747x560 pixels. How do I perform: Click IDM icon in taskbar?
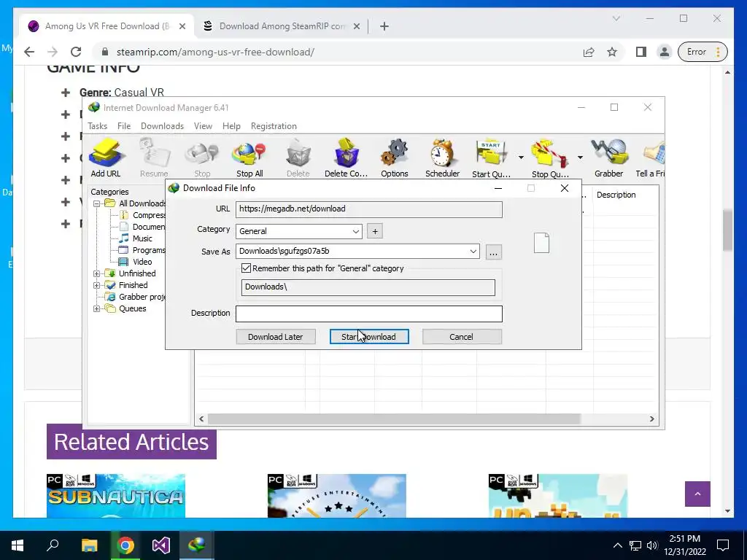(197, 545)
